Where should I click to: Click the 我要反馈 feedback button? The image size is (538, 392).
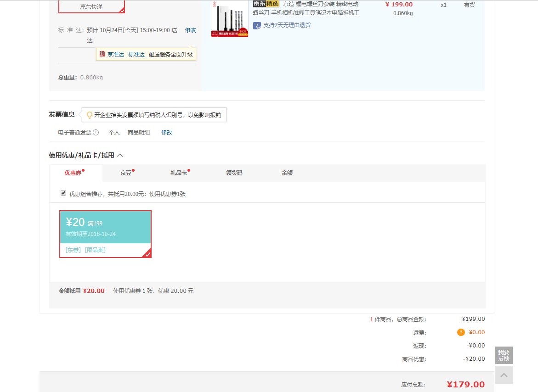(504, 355)
